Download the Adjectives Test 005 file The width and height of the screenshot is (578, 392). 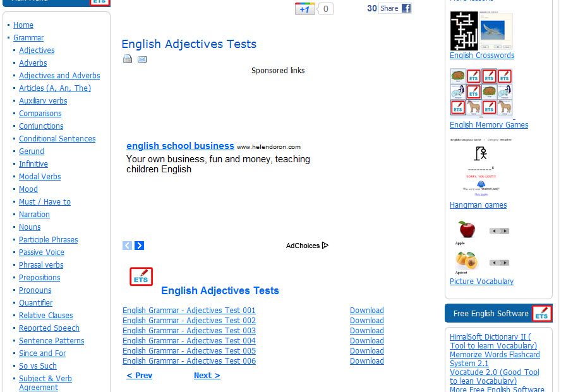tap(366, 350)
